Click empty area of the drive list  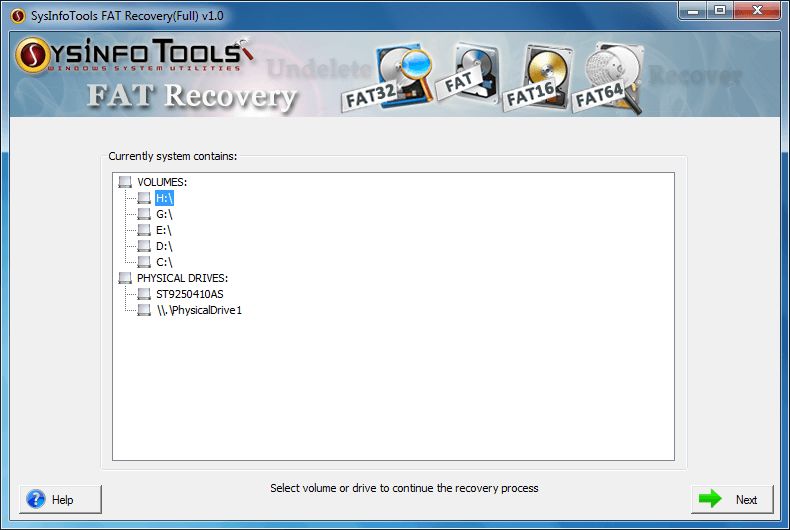click(x=393, y=388)
